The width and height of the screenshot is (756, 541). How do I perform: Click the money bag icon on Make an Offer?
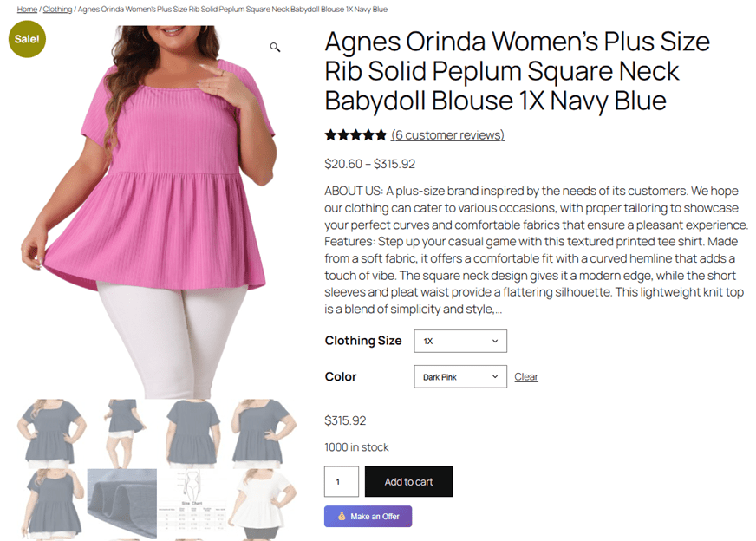(342, 517)
